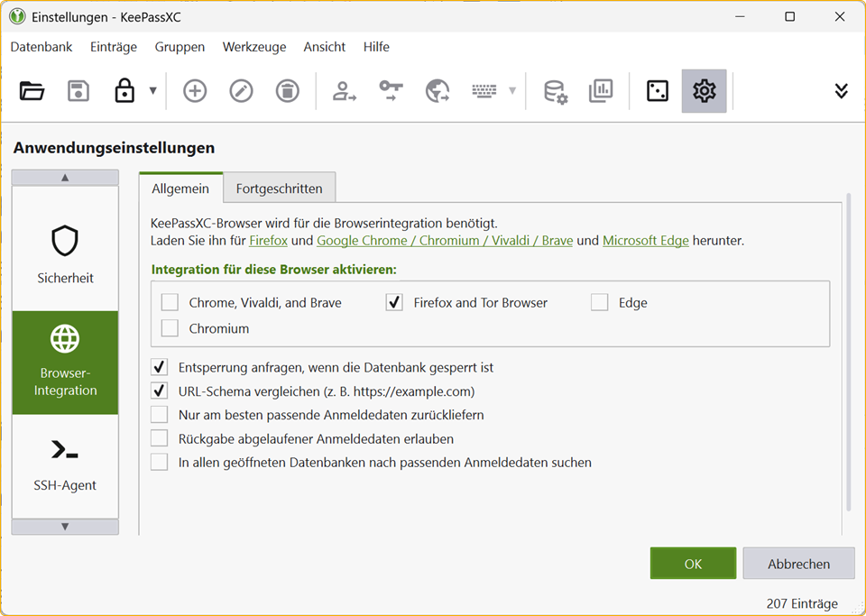Click the lock database padlock icon
This screenshot has width=866, height=616.
point(124,90)
